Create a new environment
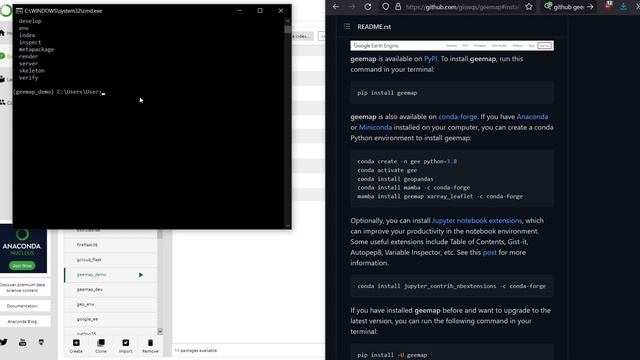The height and width of the screenshot is (360, 640). pos(76,346)
